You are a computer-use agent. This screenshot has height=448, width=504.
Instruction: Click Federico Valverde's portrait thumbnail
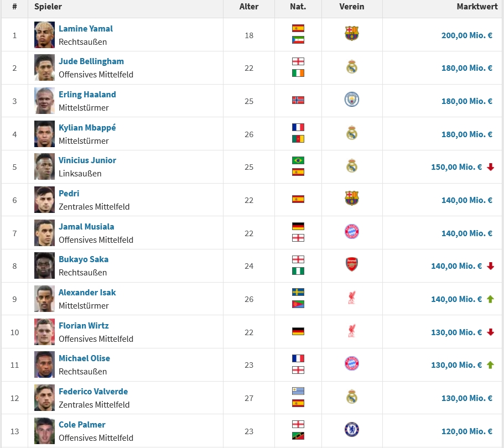click(44, 398)
